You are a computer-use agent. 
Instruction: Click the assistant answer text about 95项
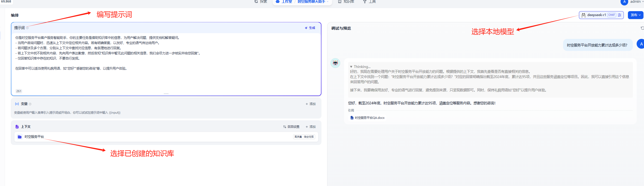click(422, 103)
